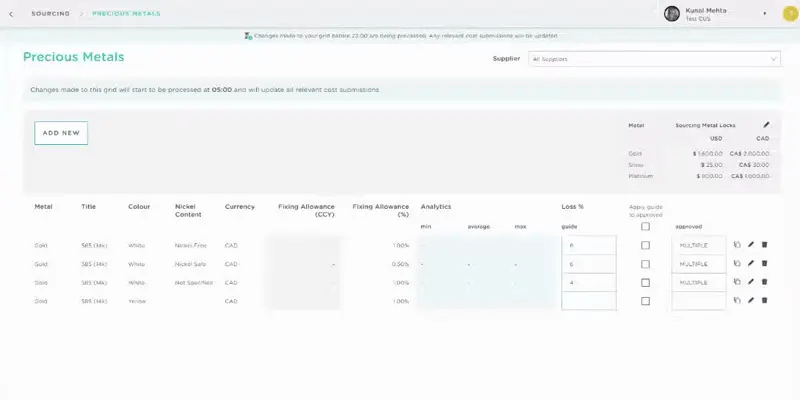This screenshot has height=400, width=800.
Task: Check apply guide for Not Specified row
Action: 645,283
